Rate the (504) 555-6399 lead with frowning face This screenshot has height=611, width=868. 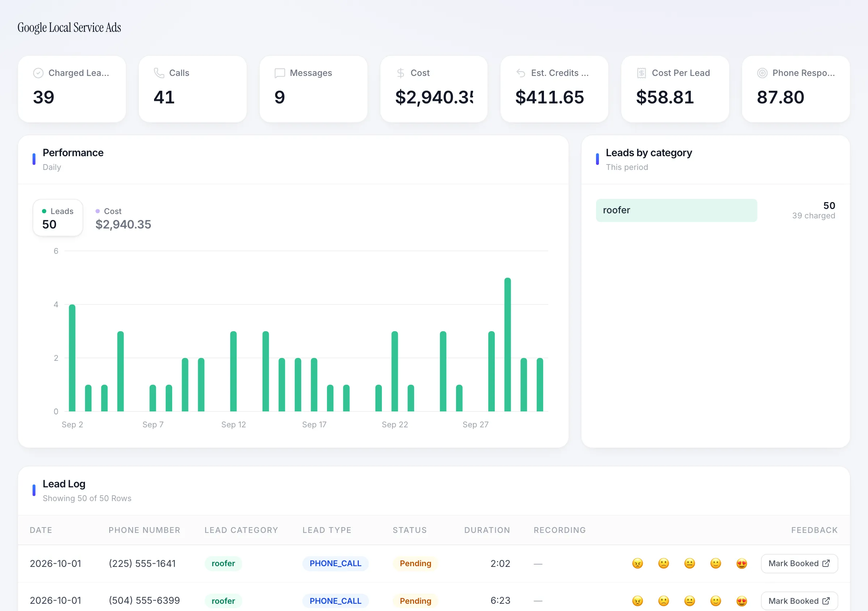pyautogui.click(x=663, y=601)
